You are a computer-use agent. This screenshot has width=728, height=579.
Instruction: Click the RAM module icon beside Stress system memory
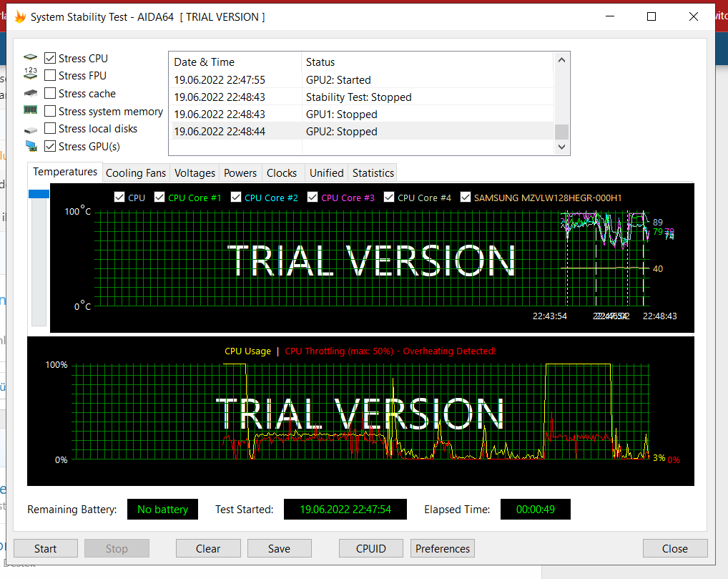coord(31,110)
